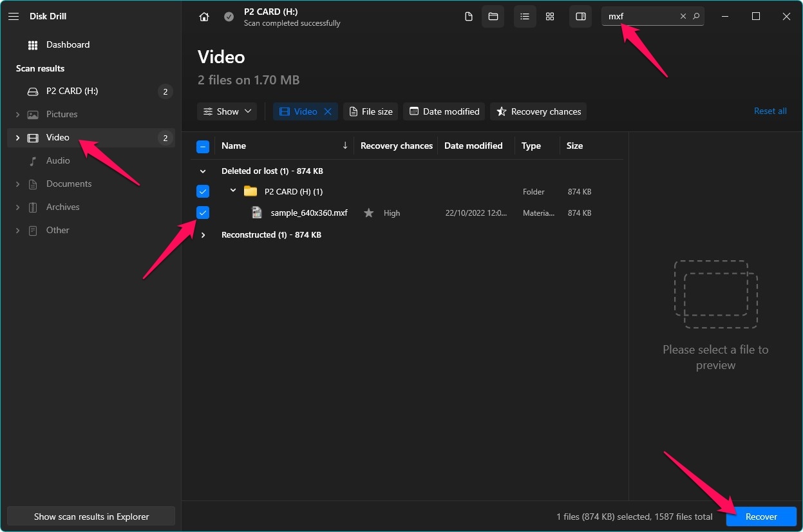803x532 pixels.
Task: Click the Documents page icon in sidebar
Action: (33, 184)
